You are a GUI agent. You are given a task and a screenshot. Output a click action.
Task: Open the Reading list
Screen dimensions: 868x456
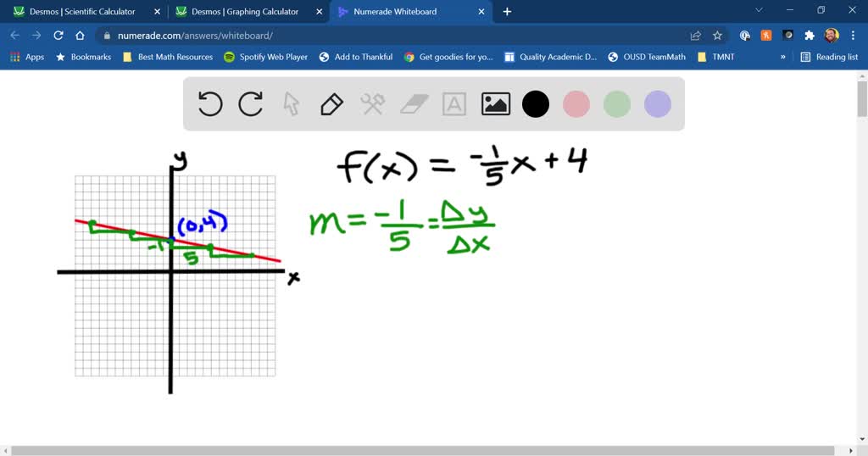click(829, 57)
